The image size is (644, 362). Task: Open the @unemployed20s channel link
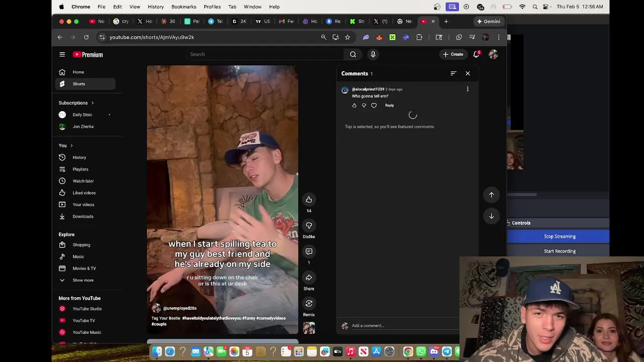coord(180,308)
